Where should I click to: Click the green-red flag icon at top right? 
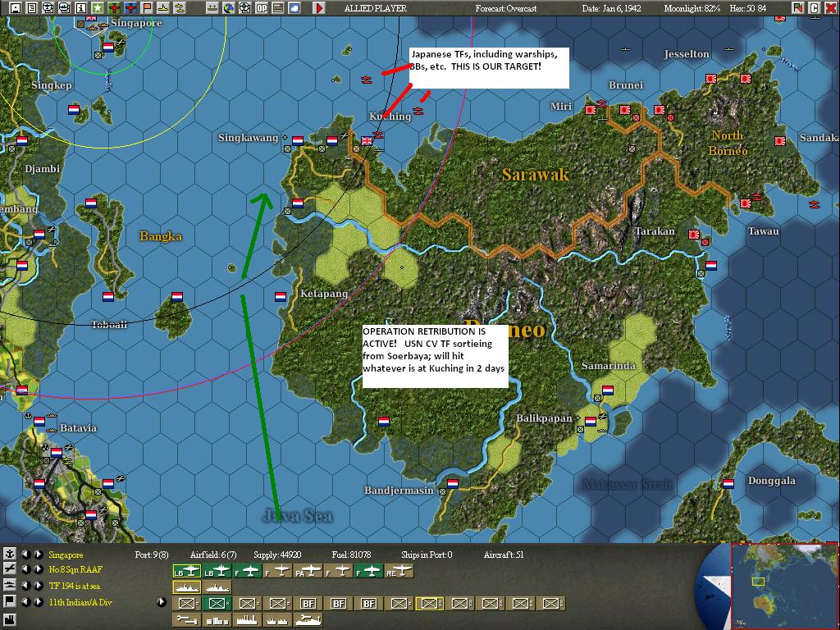[798, 8]
